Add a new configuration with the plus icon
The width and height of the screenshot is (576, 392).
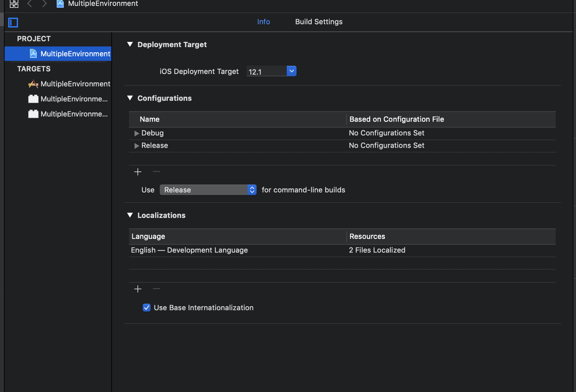[138, 172]
